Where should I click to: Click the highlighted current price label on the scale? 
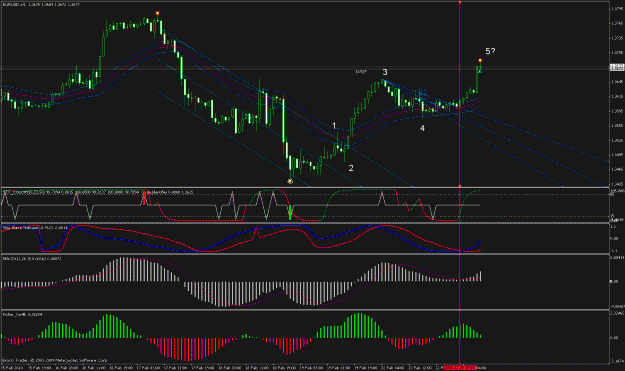click(x=617, y=67)
